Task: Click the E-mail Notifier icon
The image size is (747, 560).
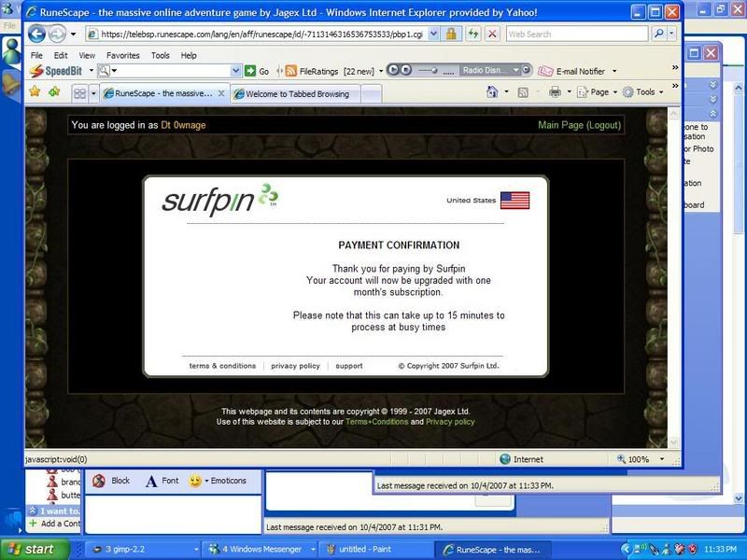Action: click(x=545, y=72)
